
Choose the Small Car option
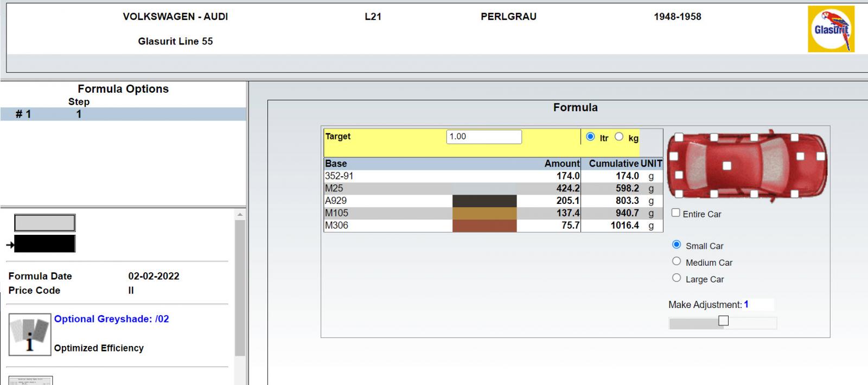[x=676, y=245]
